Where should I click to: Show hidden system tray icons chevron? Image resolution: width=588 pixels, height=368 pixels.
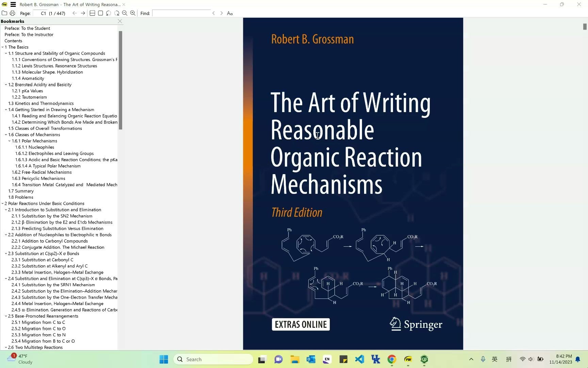click(x=471, y=359)
